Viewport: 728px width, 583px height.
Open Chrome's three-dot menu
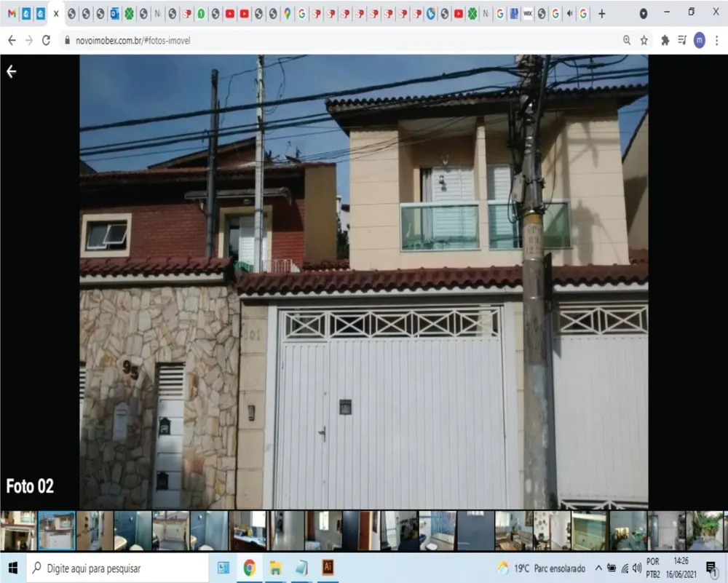pyautogui.click(x=717, y=40)
